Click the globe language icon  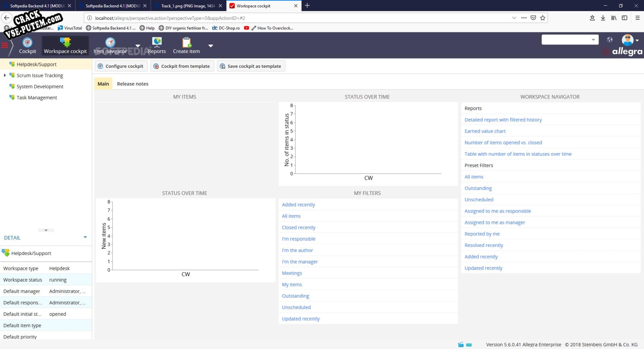[x=610, y=40]
